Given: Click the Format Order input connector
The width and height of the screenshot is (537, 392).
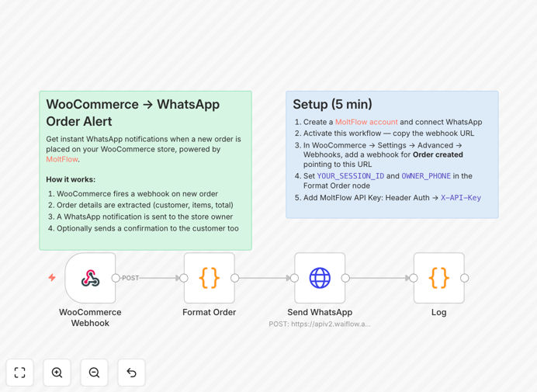Looking at the screenshot, I should click(x=184, y=278).
